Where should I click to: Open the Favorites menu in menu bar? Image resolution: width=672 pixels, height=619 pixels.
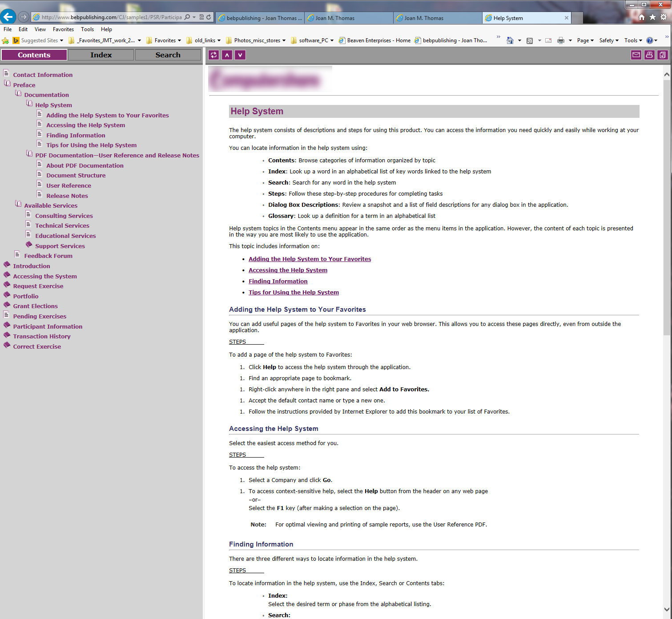63,29
